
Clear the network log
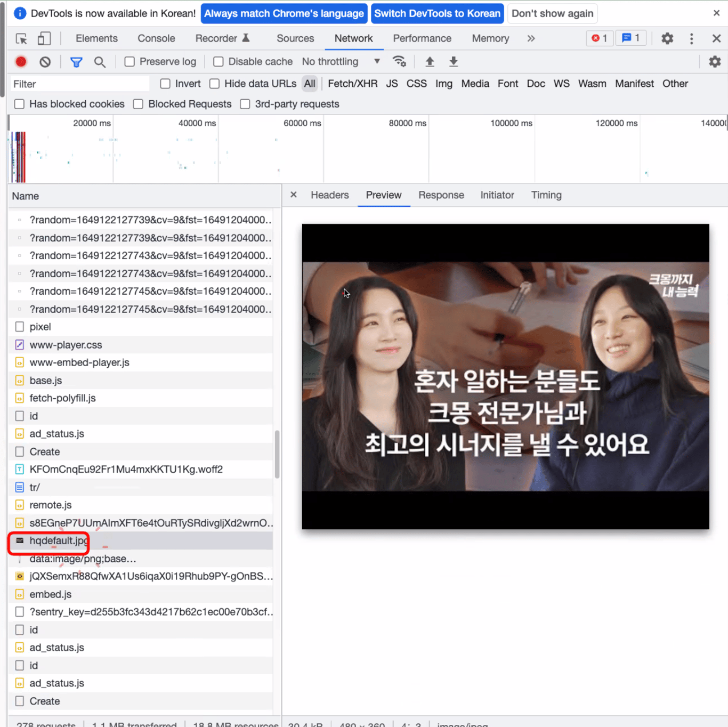(45, 62)
